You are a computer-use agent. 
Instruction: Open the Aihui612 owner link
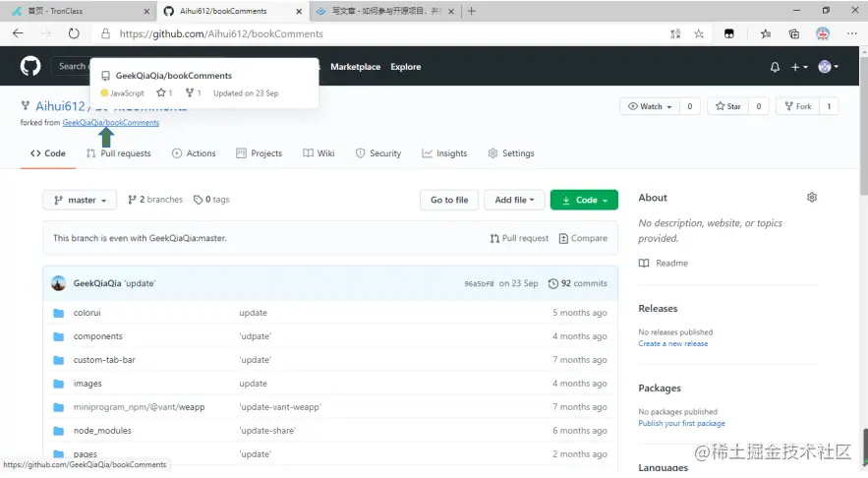pyautogui.click(x=60, y=106)
